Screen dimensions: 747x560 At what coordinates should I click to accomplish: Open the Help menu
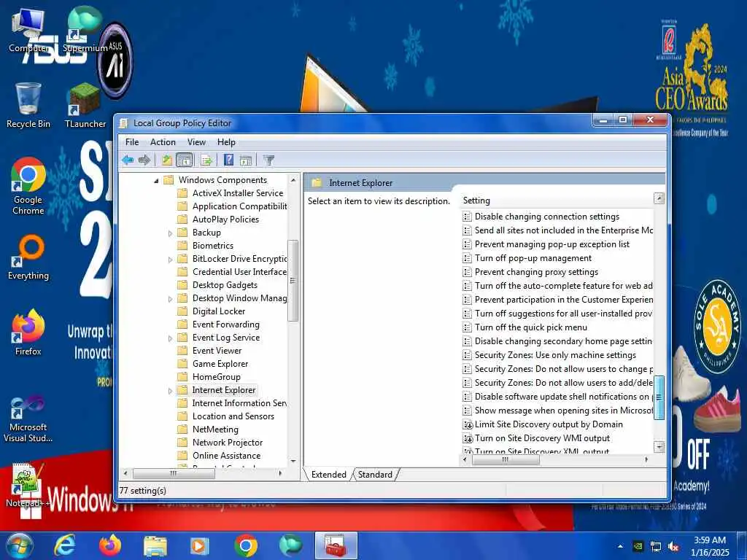(x=226, y=142)
